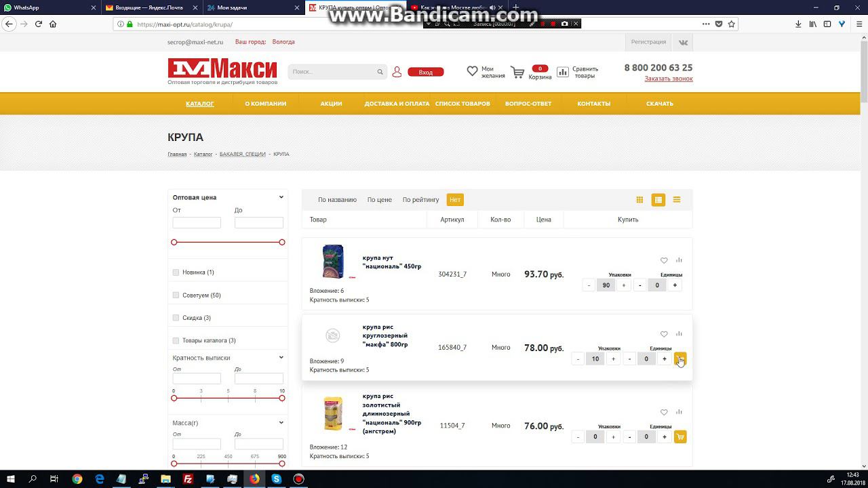Viewport: 868px width, 488px height.
Task: Click the browser reload button
Action: tap(39, 24)
